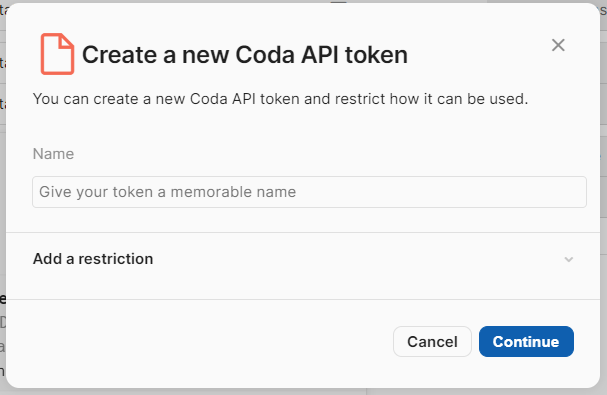Click the 'Create a new Coda API token' heading
The height and width of the screenshot is (395, 607).
coord(245,55)
